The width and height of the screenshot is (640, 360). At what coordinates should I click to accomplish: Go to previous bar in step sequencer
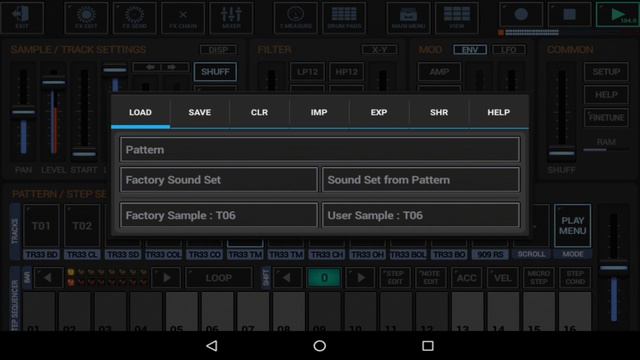tap(48, 278)
